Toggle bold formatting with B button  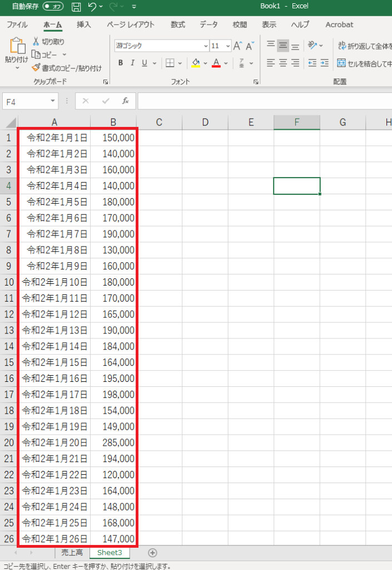121,63
